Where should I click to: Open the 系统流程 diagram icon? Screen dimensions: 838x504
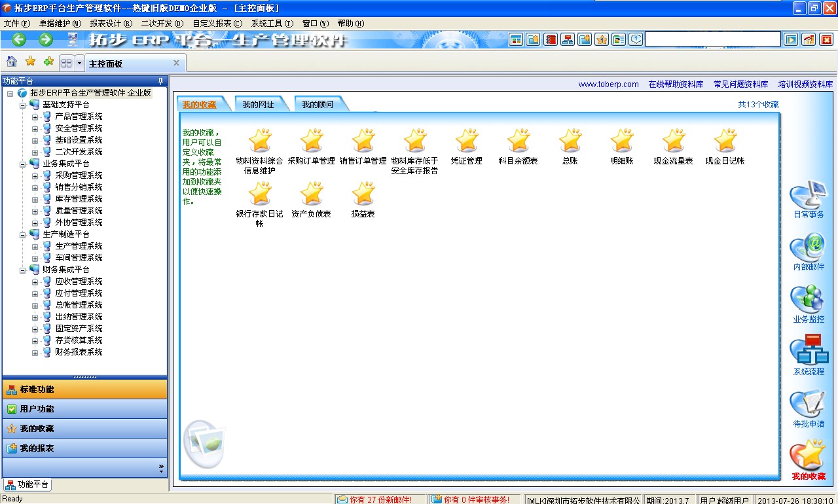[808, 352]
